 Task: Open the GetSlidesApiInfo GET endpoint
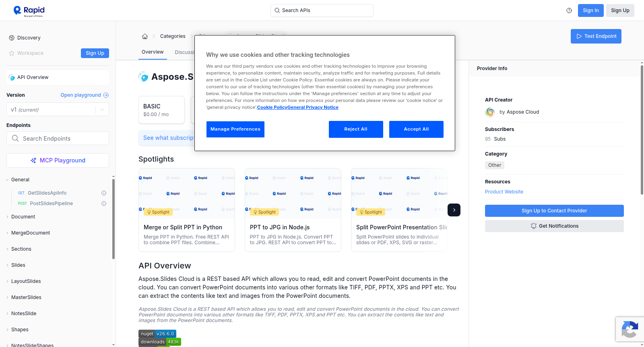[x=47, y=193]
